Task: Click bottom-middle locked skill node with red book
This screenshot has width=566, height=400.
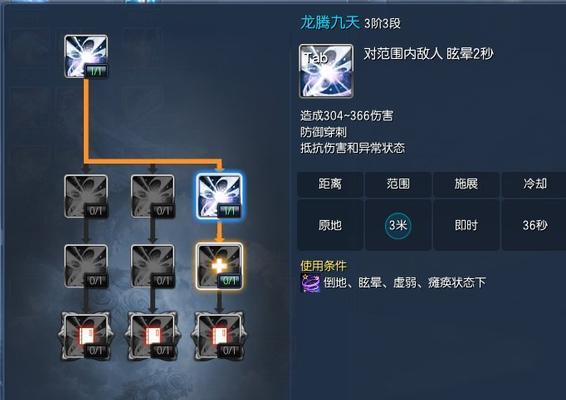Action: [x=153, y=336]
